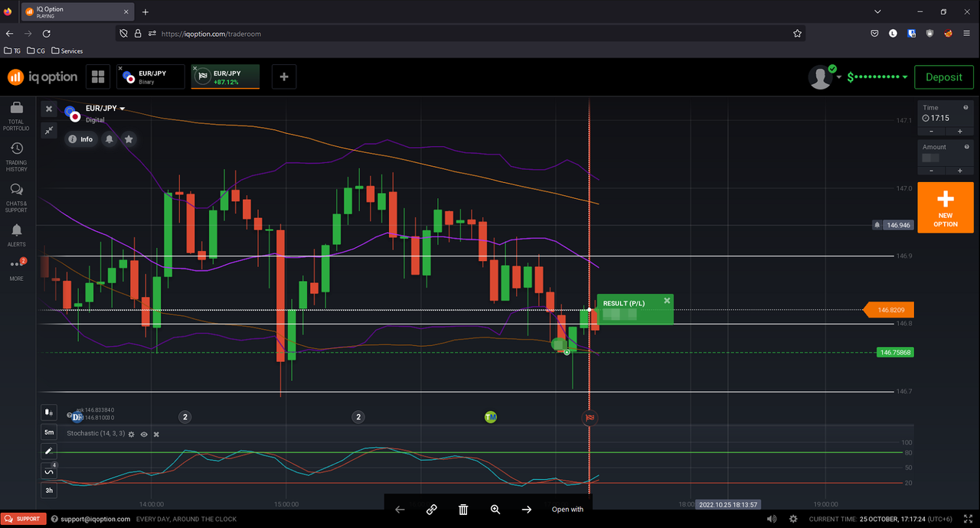Click the Time 17:15 field
This screenshot has width=980, height=528.
(x=946, y=113)
